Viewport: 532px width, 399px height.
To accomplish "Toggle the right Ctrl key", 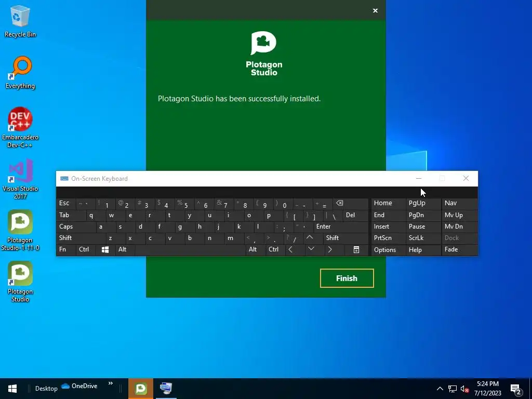I will coord(274,250).
